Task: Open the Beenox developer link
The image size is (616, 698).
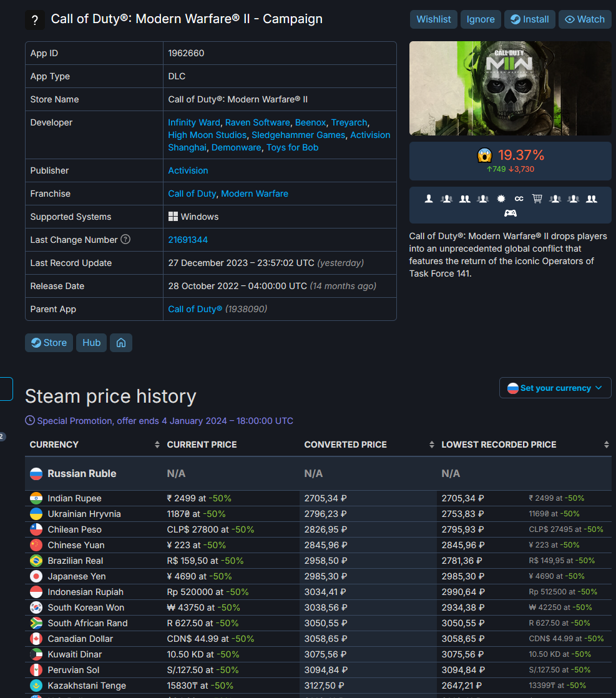Action: click(x=311, y=122)
